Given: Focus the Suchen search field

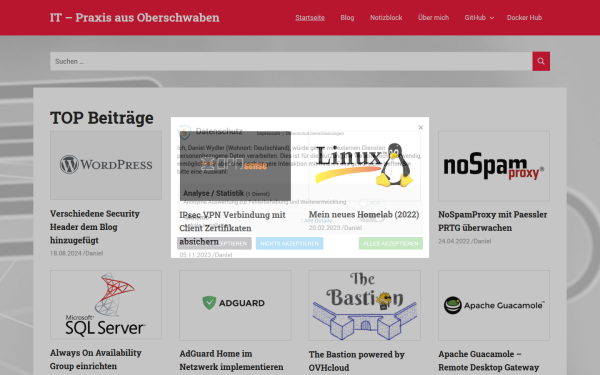Looking at the screenshot, I should tap(291, 61).
